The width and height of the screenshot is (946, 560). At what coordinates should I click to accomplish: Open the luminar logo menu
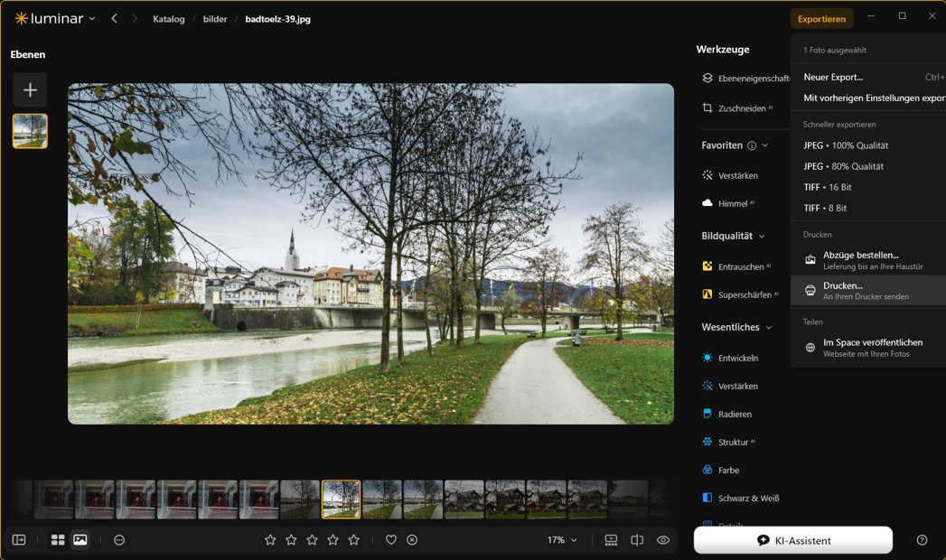click(54, 19)
